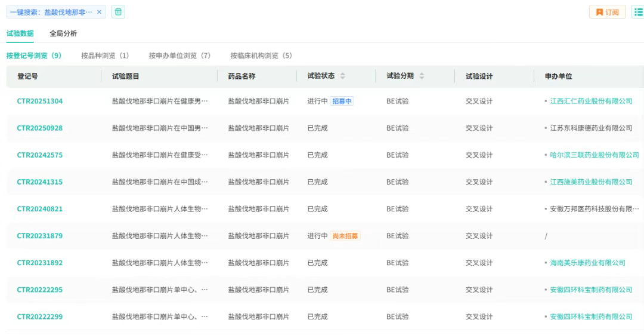
Task: Remove the 一键搜索 filter tag via its X
Action: 99,12
